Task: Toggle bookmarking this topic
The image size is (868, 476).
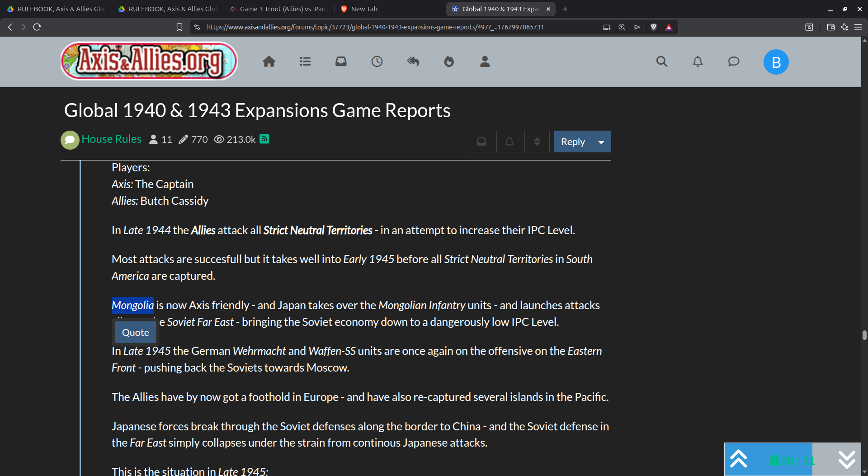Action: 481,141
